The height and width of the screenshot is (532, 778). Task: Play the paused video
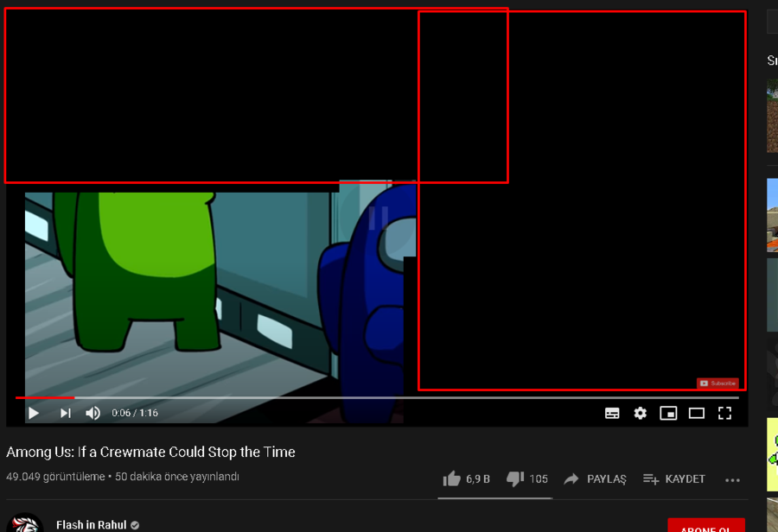pos(34,413)
